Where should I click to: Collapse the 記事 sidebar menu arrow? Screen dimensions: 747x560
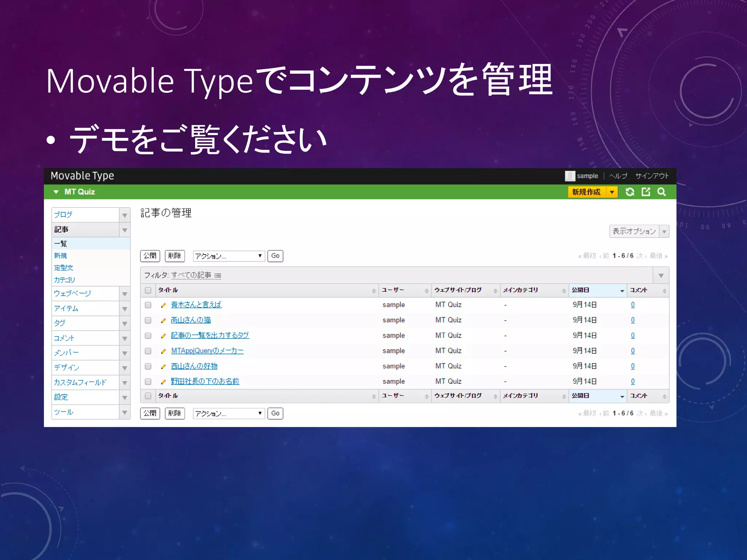[125, 230]
